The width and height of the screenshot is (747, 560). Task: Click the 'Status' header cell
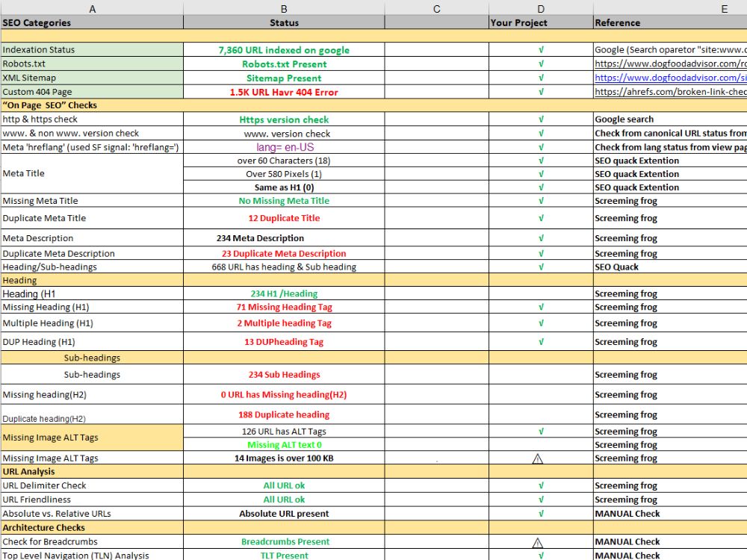pyautogui.click(x=284, y=22)
